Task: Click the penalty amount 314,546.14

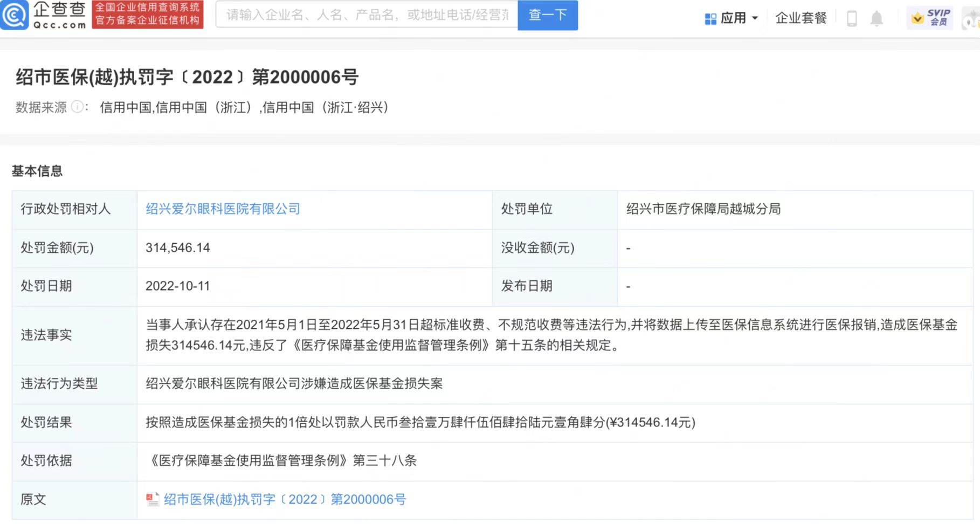Action: [x=178, y=248]
